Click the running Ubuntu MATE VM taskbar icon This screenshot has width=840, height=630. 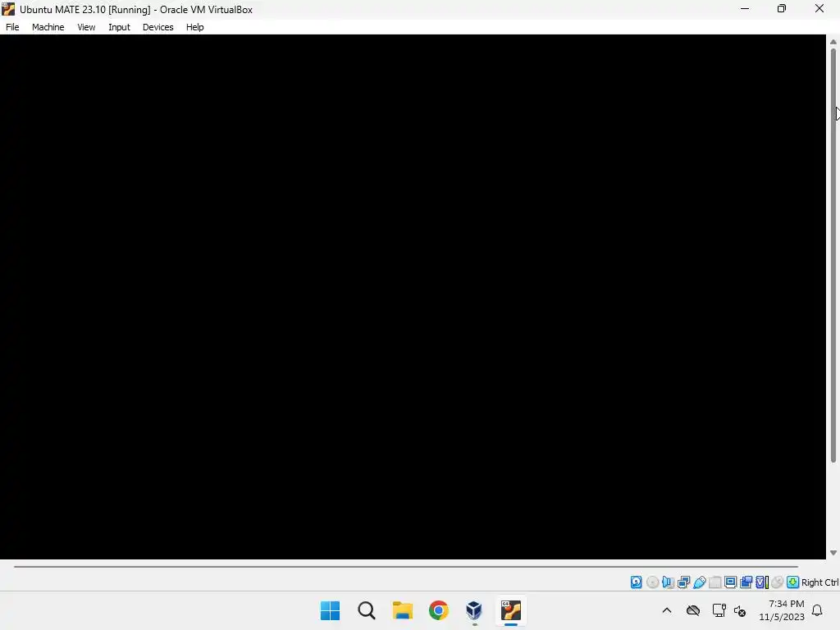(510, 610)
